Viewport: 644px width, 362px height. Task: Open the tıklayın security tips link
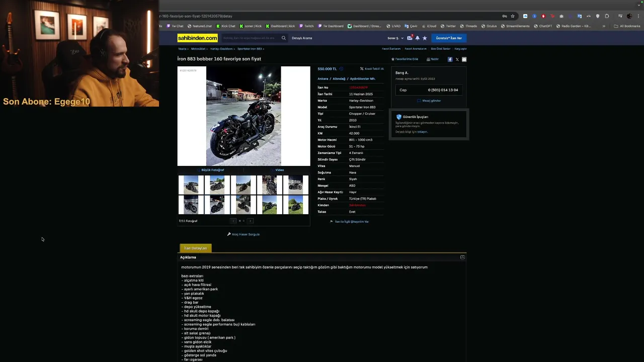422,132
